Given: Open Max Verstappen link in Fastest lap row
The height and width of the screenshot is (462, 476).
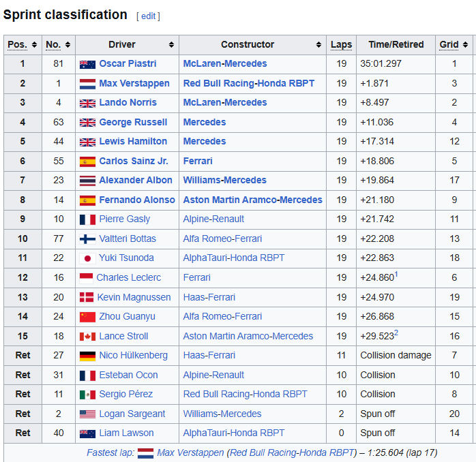Looking at the screenshot, I should [x=190, y=453].
